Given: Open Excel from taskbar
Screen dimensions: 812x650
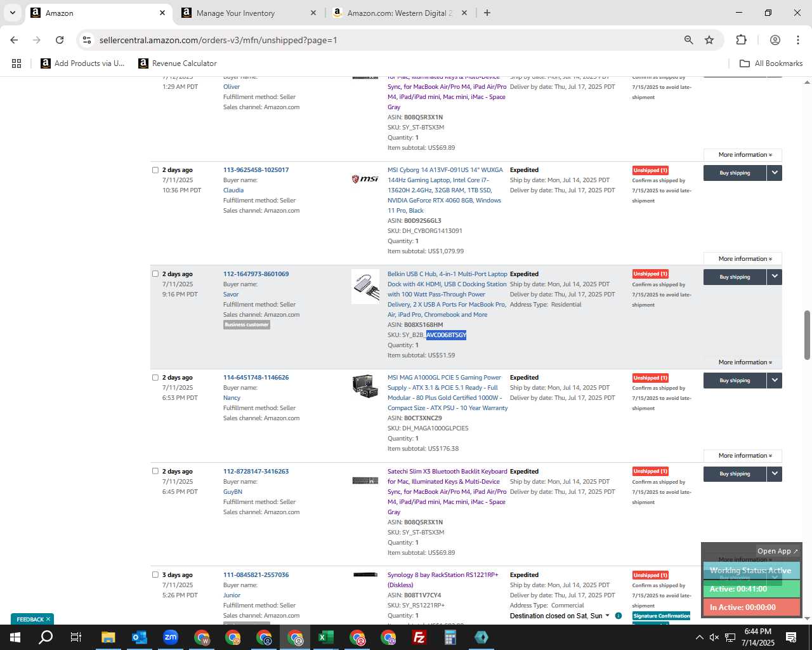Looking at the screenshot, I should 326,637.
